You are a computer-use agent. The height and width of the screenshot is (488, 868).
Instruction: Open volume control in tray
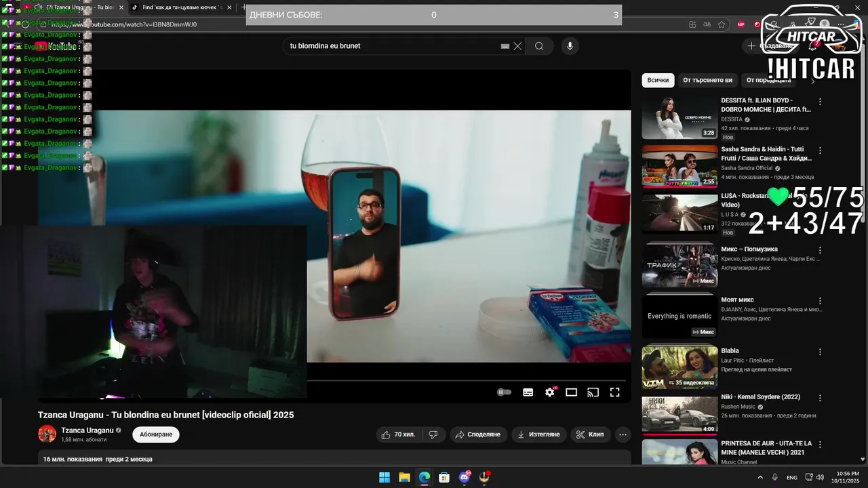pyautogui.click(x=821, y=477)
